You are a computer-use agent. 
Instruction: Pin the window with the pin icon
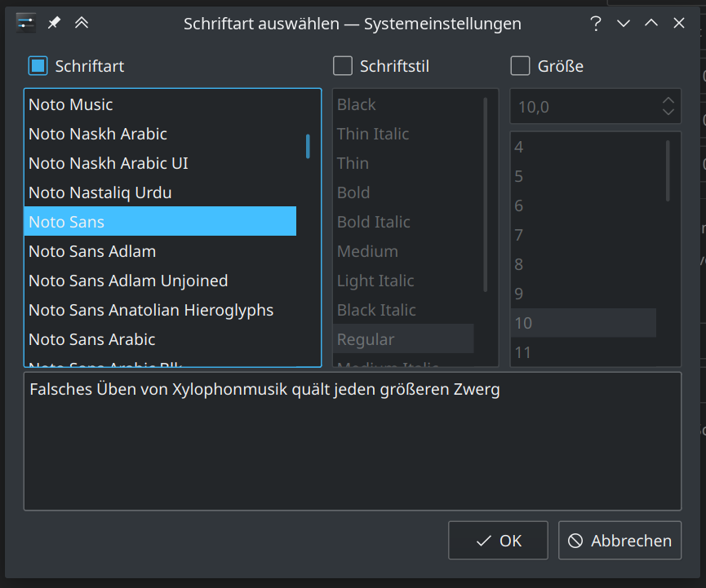54,23
